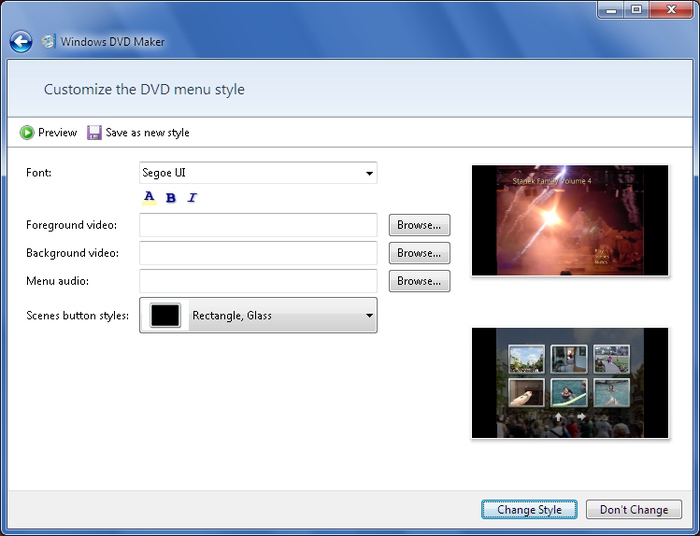Click the Font: label

[x=39, y=173]
